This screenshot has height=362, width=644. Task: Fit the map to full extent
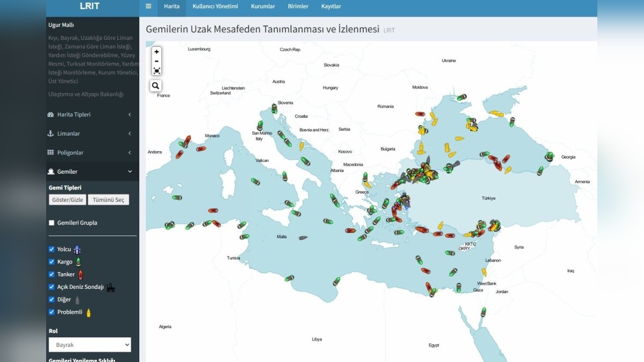[156, 71]
